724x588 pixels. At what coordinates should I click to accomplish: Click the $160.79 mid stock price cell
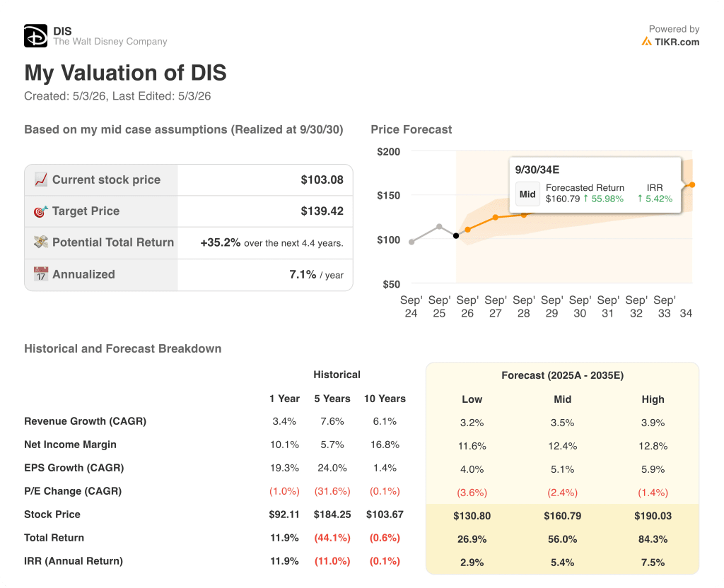tap(562, 515)
